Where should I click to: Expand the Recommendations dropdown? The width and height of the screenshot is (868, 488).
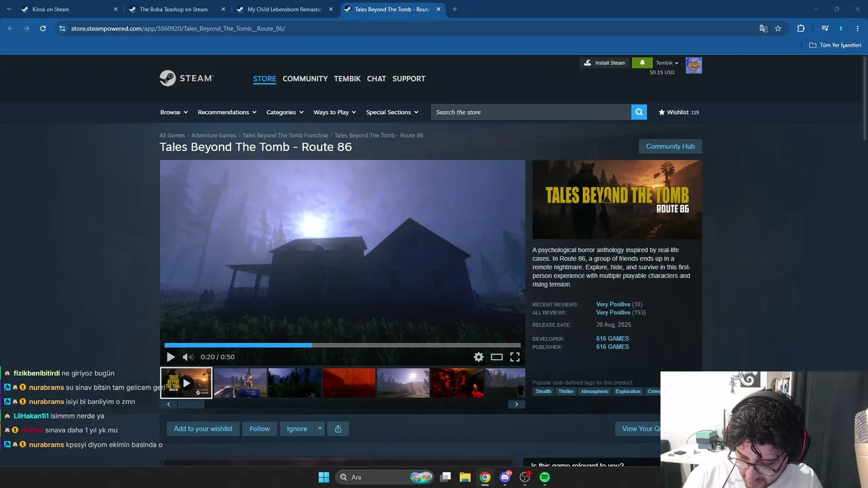(227, 113)
